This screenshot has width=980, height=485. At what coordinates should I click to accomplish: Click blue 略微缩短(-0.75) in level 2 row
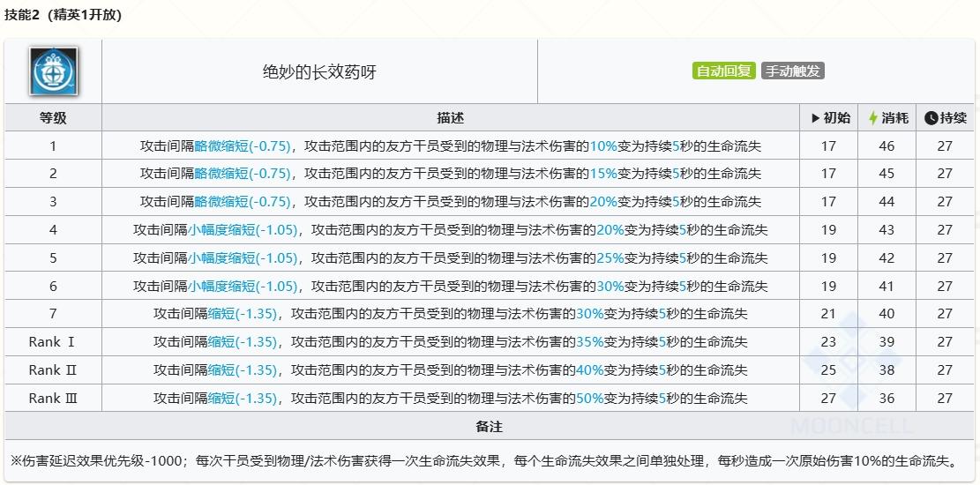coord(243,174)
